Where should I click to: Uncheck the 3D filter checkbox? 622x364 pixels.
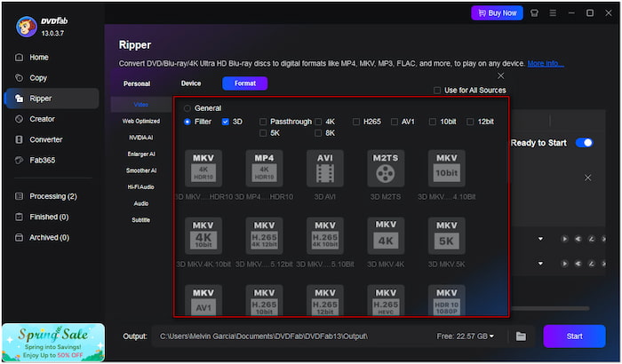tap(226, 122)
